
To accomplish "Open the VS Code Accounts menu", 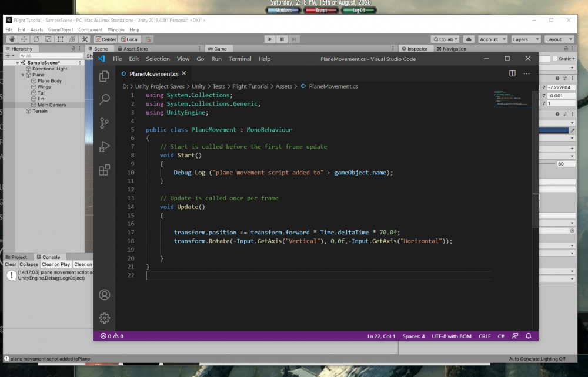I will tap(104, 295).
